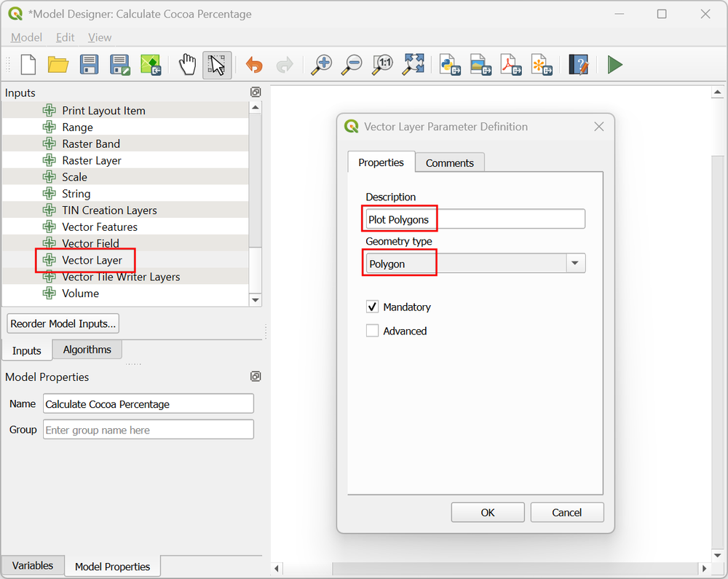
Task: Click the Description field containing Plot Polygons
Action: (475, 219)
